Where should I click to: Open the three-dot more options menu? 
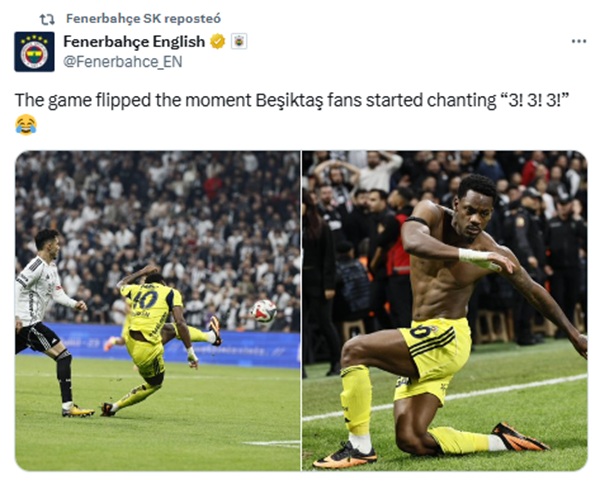[x=579, y=41]
